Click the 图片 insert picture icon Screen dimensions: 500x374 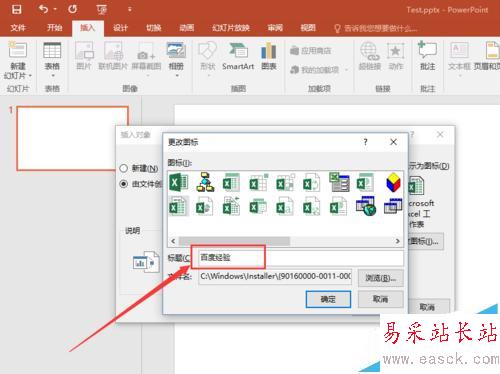point(84,56)
